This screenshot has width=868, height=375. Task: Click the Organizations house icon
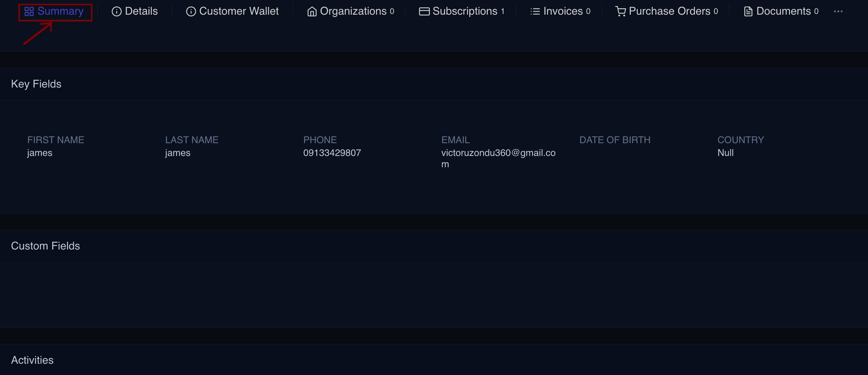point(312,12)
